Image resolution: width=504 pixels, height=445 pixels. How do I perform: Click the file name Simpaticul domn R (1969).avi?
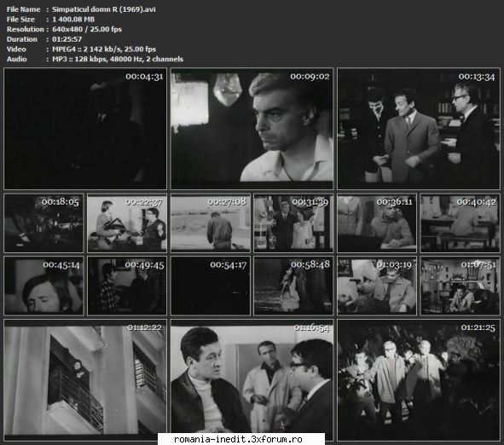point(104,9)
